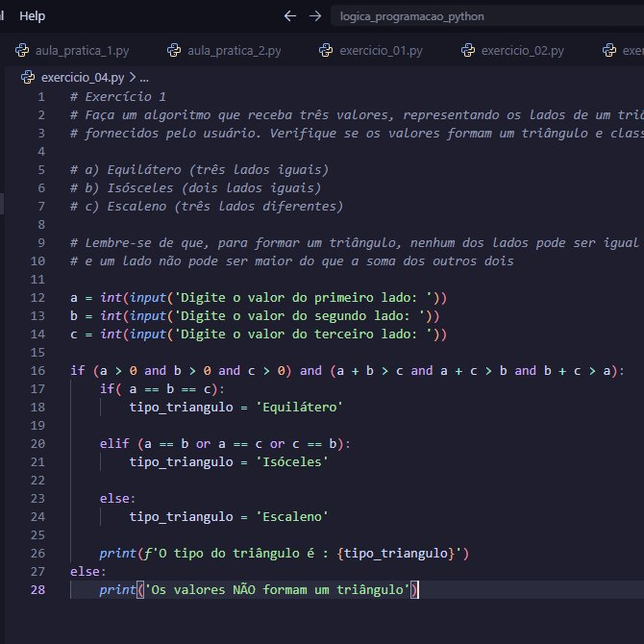644x644 pixels.
Task: Click the string 'Equilátero' on line 18
Action: click(299, 407)
